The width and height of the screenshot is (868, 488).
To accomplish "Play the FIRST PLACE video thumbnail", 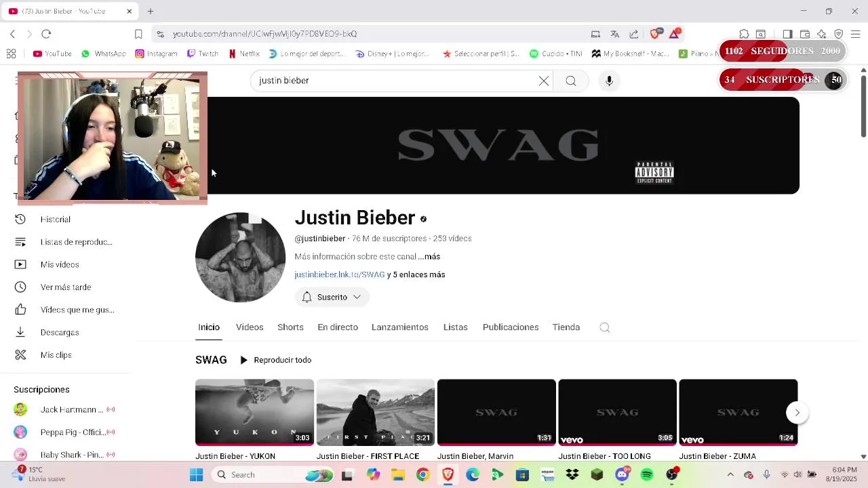I will (375, 412).
